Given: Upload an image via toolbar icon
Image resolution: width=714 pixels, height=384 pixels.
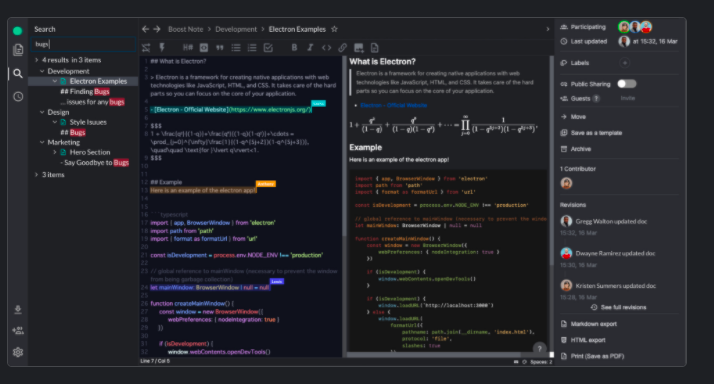Looking at the screenshot, I should (359, 48).
